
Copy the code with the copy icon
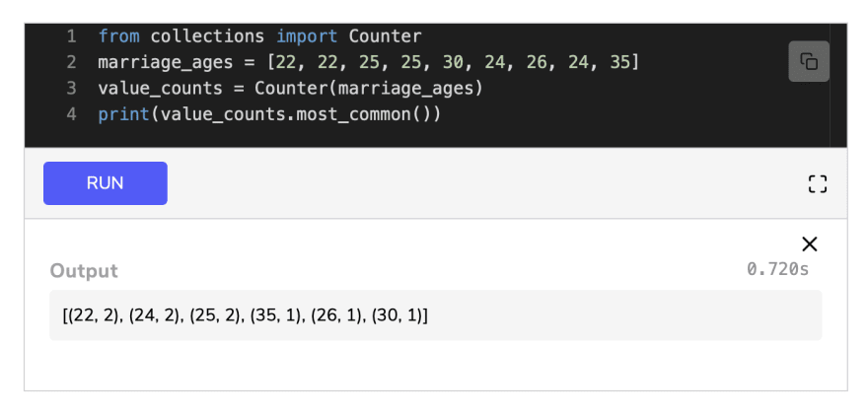click(809, 61)
